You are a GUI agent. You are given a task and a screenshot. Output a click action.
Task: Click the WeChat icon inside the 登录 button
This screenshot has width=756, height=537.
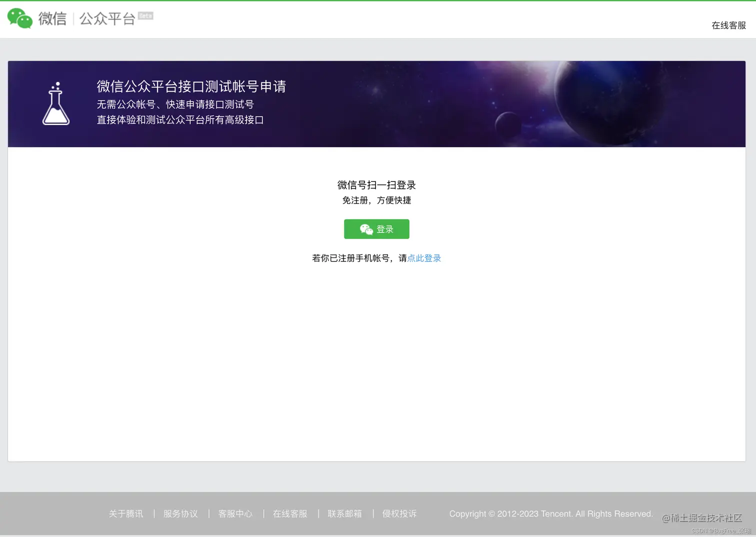point(365,229)
